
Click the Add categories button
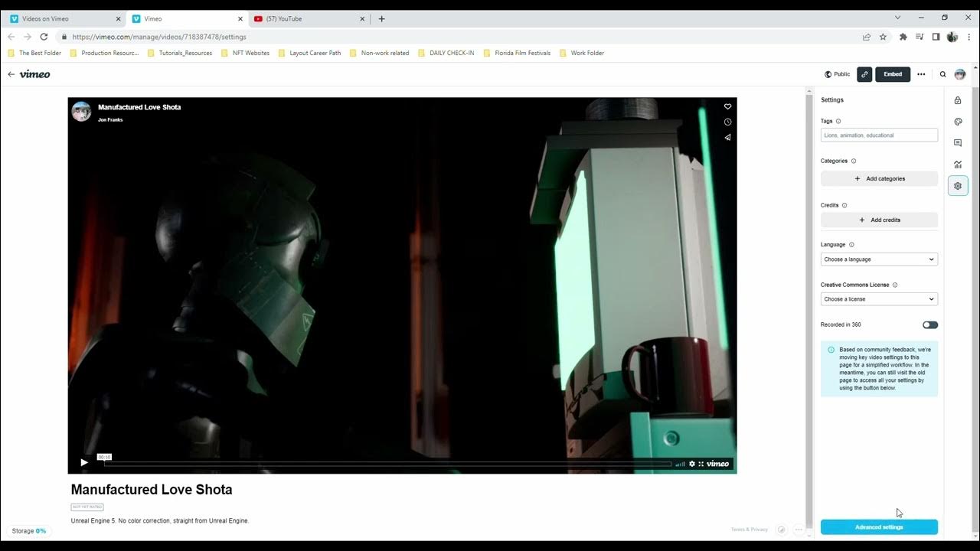click(879, 178)
